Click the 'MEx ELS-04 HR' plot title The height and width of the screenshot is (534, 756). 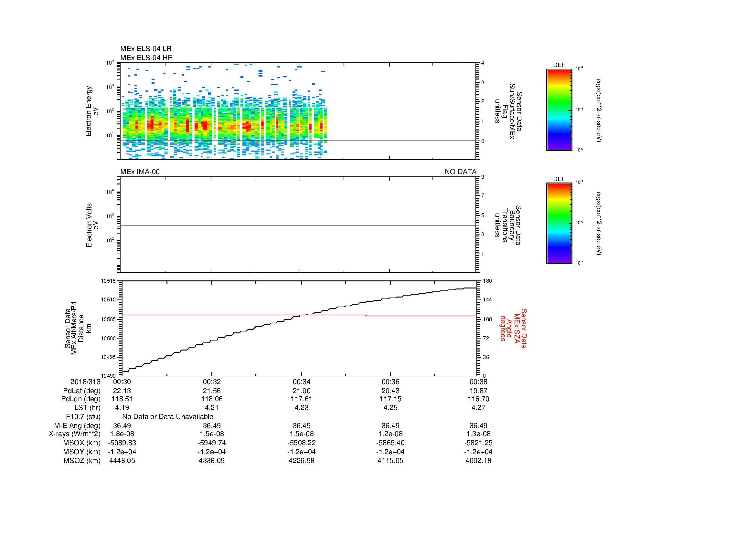146,58
